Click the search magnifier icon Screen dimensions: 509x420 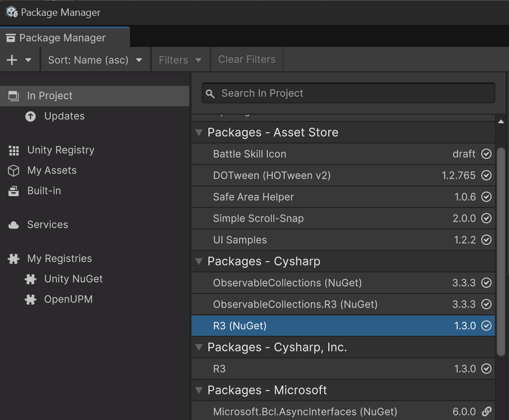pyautogui.click(x=210, y=94)
